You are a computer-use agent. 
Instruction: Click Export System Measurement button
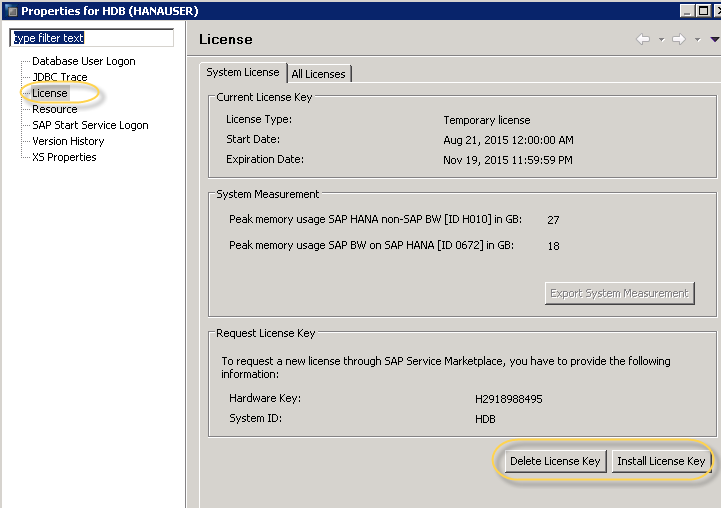pyautogui.click(x=620, y=293)
